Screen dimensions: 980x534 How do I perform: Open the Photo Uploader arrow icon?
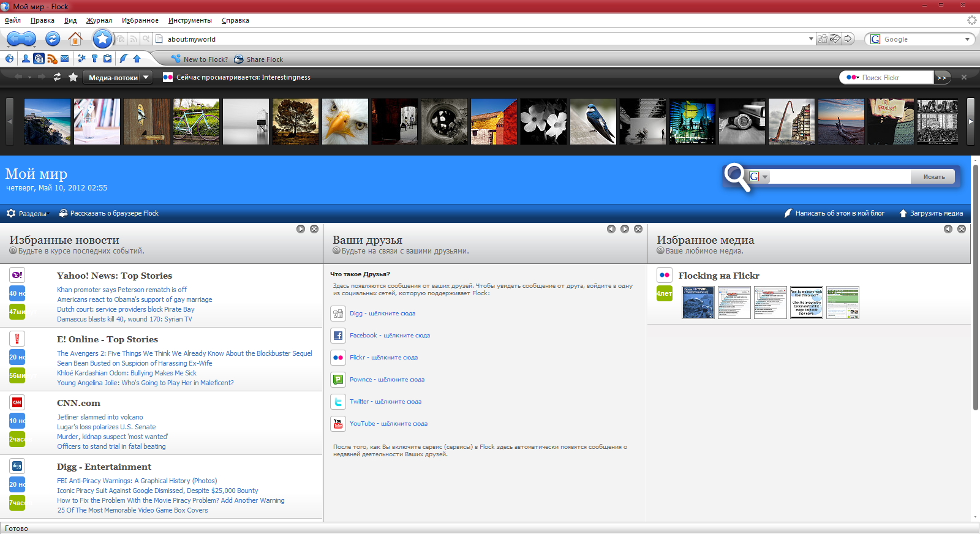[x=137, y=59]
